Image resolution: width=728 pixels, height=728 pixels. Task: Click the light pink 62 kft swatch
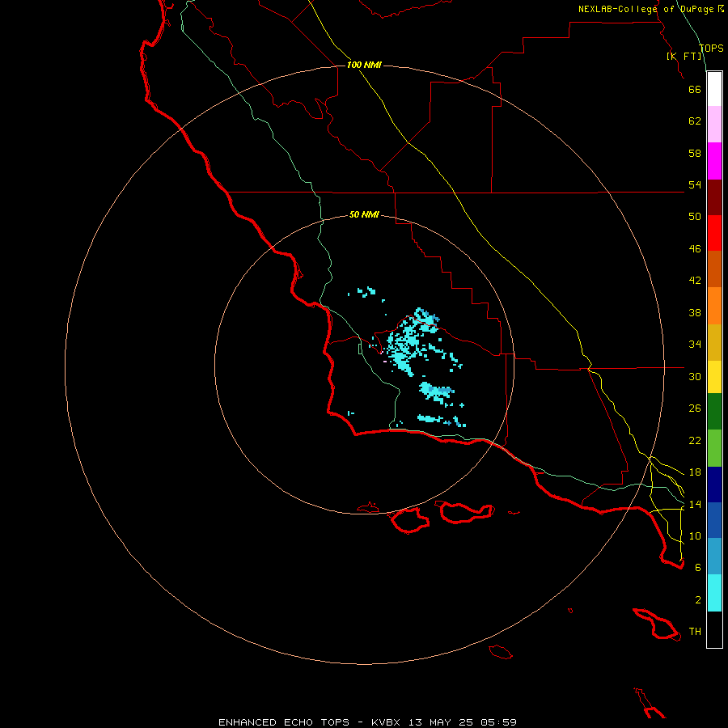click(714, 125)
